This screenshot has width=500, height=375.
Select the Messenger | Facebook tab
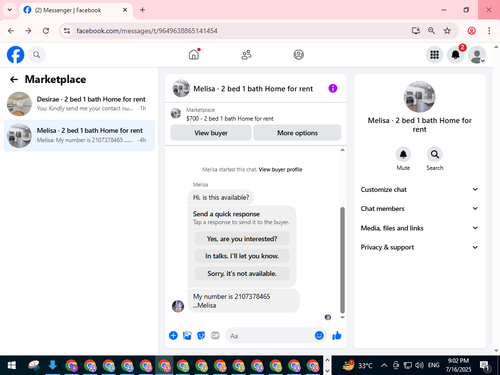(76, 10)
